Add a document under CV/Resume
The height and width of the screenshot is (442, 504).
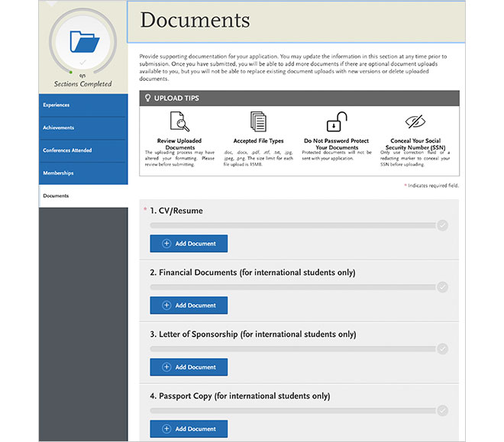point(189,244)
